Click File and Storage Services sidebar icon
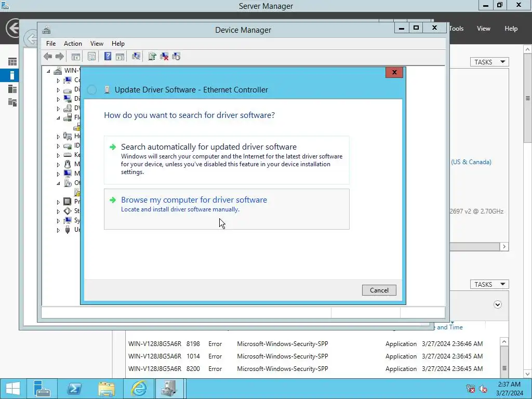Image resolution: width=532 pixels, height=399 pixels. [12, 102]
